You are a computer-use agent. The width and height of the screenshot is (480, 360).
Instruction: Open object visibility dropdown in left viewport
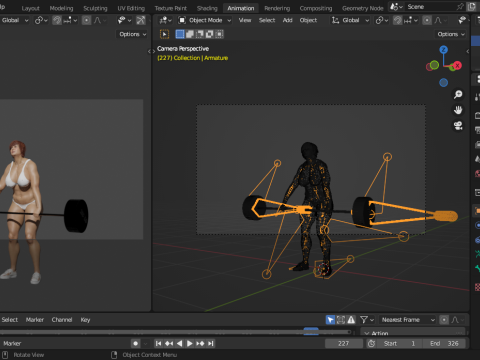pyautogui.click(x=124, y=20)
